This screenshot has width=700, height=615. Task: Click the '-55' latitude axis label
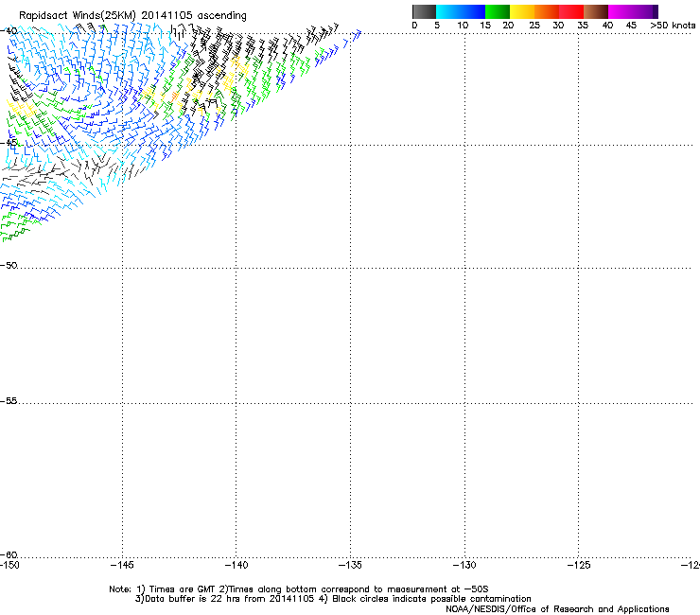click(9, 400)
